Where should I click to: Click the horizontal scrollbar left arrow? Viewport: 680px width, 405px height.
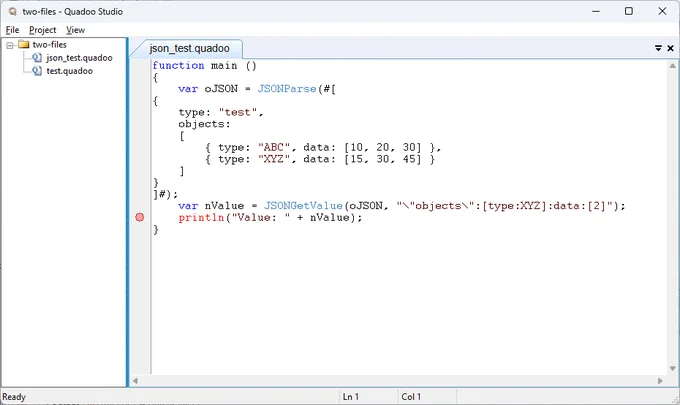click(x=135, y=381)
